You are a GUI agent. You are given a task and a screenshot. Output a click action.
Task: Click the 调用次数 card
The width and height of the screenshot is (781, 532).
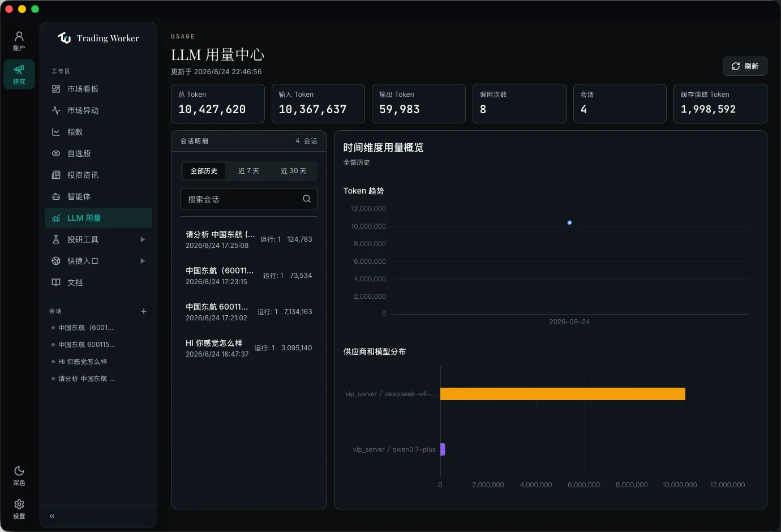point(520,104)
